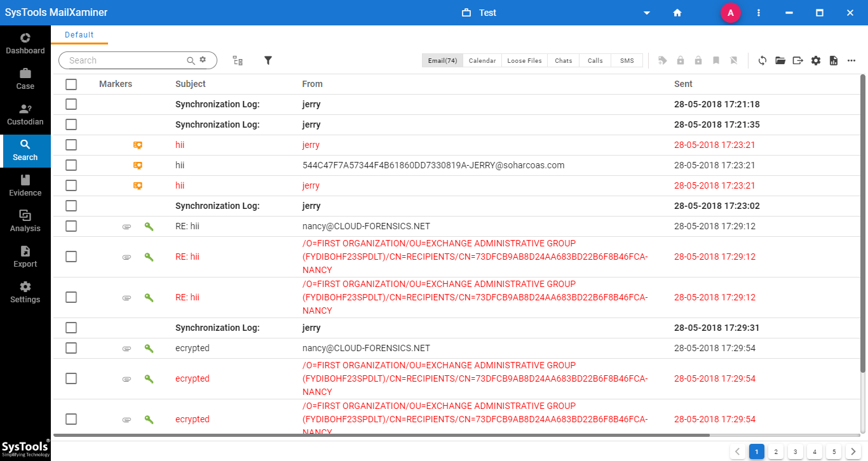
Task: Click the orange marker icon on first hii row
Action: [x=138, y=145]
